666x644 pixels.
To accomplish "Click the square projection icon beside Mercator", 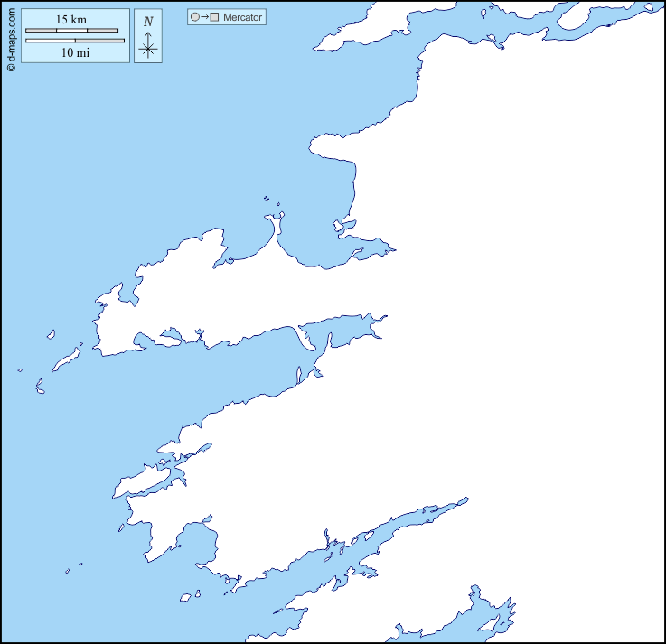I will [215, 17].
